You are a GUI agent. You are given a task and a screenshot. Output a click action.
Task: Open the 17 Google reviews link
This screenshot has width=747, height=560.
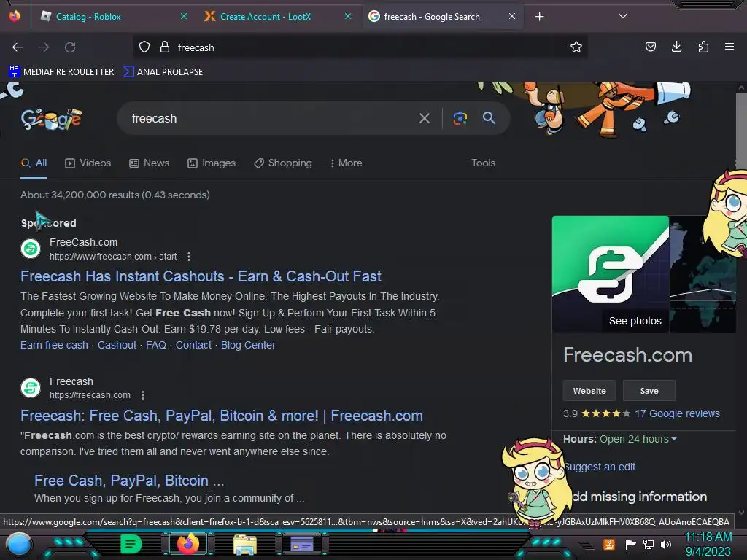(x=677, y=414)
